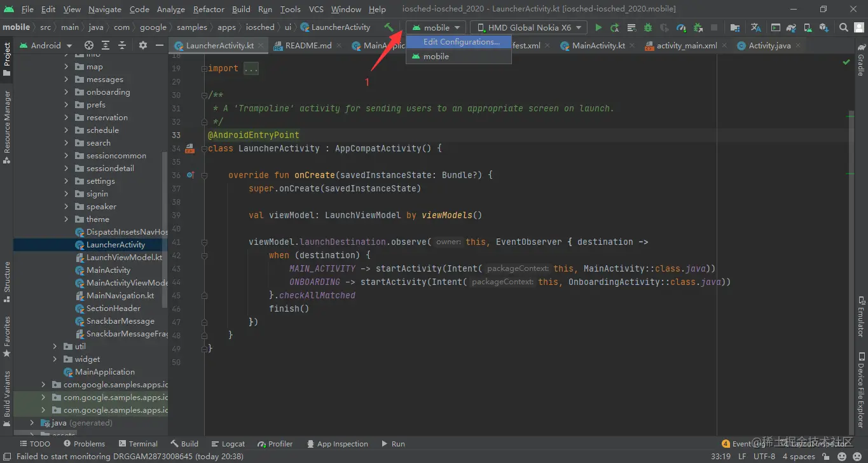The height and width of the screenshot is (463, 868).
Task: Click Expand All icon in Project panel
Action: [x=106, y=45]
